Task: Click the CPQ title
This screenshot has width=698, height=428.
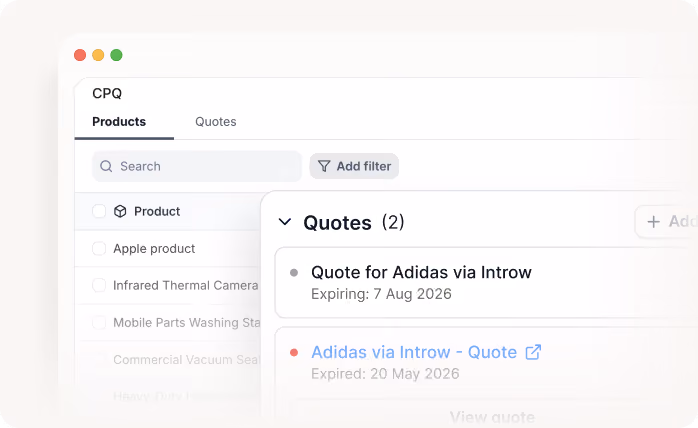Action: pos(107,93)
